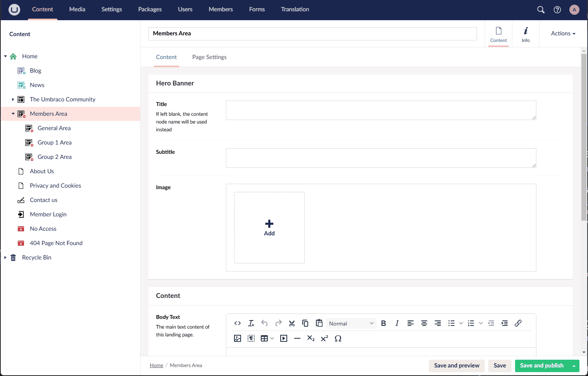
Task: Open the search magnifier icon
Action: tap(541, 10)
